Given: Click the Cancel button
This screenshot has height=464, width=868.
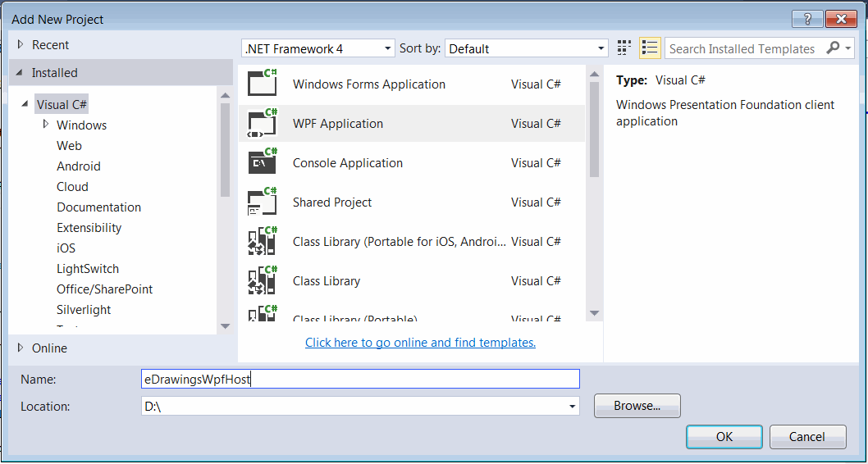Looking at the screenshot, I should [807, 436].
